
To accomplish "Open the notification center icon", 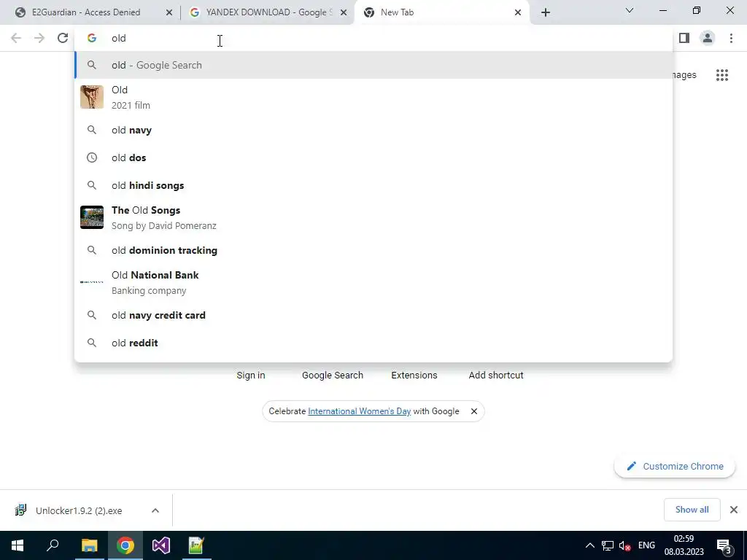I will click(724, 545).
